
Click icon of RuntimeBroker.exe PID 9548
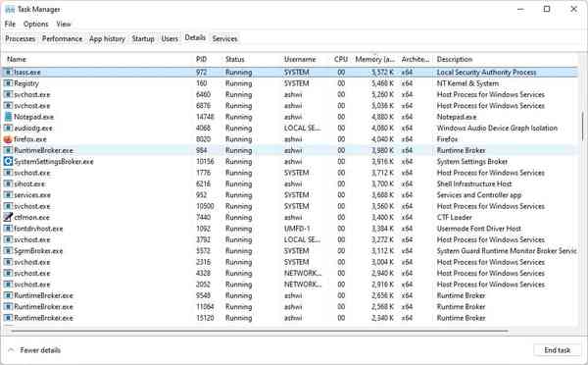tap(8, 295)
